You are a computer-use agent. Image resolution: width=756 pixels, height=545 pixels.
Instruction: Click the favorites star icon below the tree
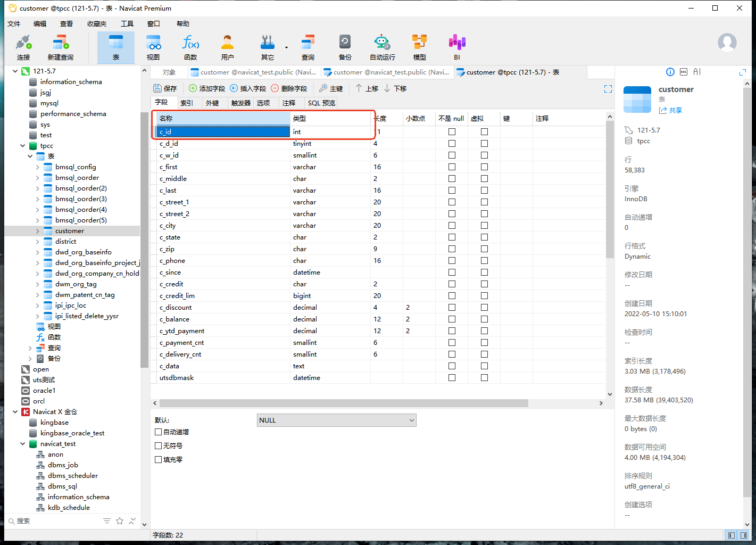[120, 521]
